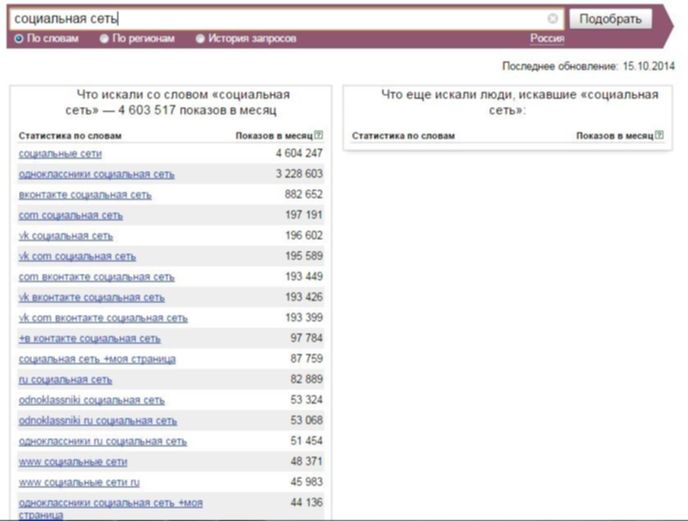This screenshot has width=688, height=521.
Task: Open ru социальная сеть keyword link
Action: click(x=65, y=380)
